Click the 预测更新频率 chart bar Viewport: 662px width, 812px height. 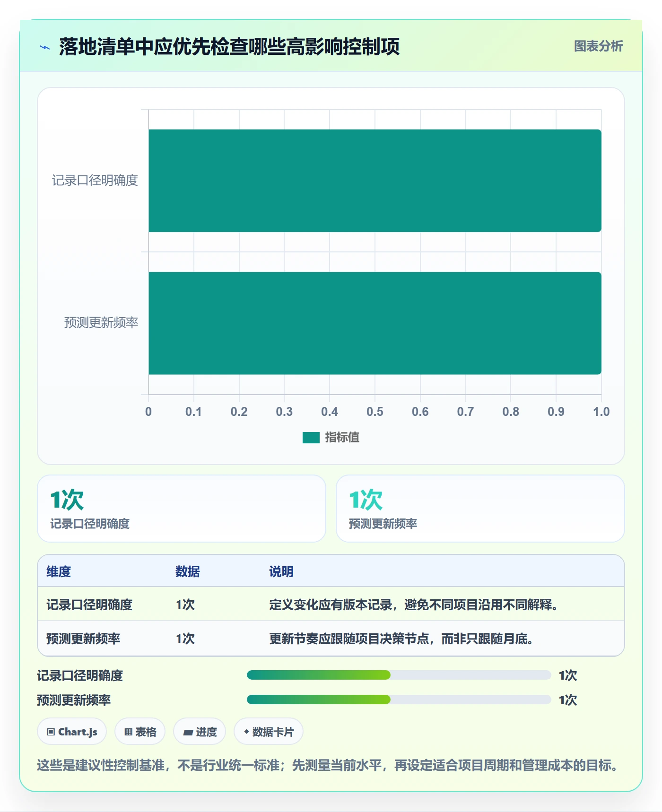(x=375, y=323)
